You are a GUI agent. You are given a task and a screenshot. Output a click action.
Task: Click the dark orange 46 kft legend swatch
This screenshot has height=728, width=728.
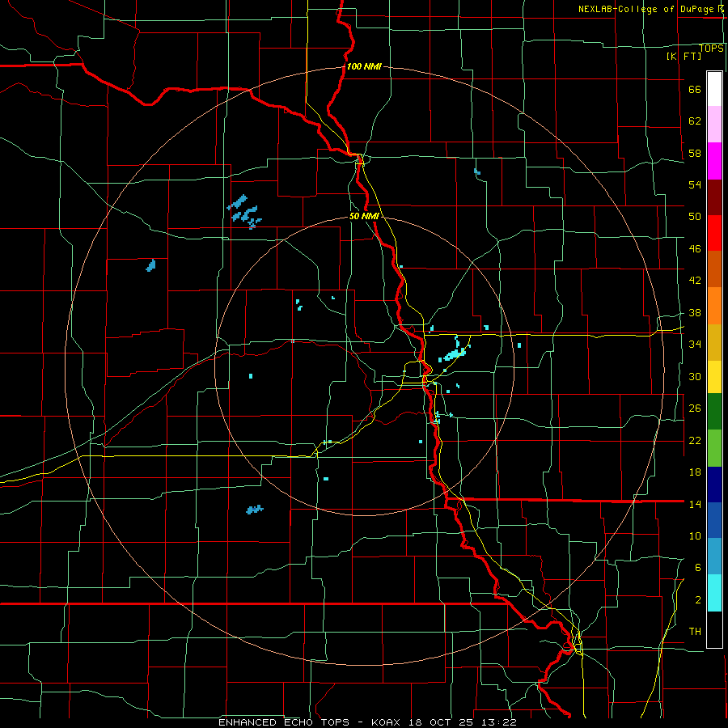714,269
